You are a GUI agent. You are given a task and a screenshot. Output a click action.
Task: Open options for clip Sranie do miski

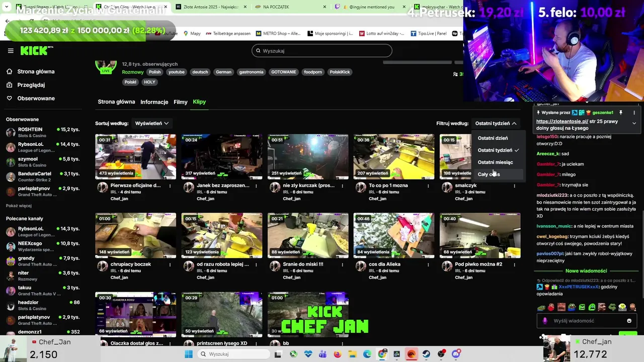pyautogui.click(x=342, y=264)
